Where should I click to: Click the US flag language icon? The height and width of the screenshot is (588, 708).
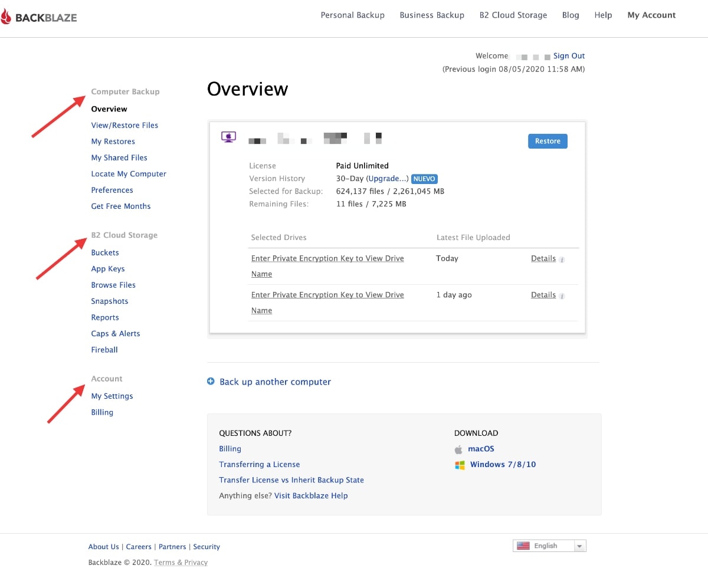coord(523,546)
